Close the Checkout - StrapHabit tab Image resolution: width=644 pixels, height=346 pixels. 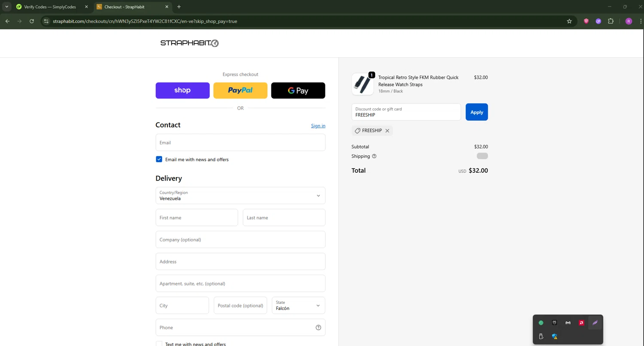[x=167, y=7]
